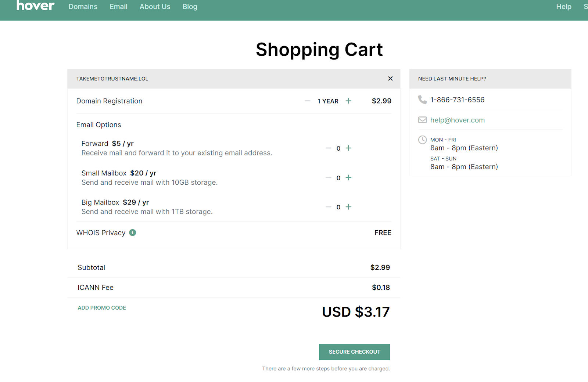Click minus next to Forward email quantity
The image size is (588, 382).
tap(328, 148)
